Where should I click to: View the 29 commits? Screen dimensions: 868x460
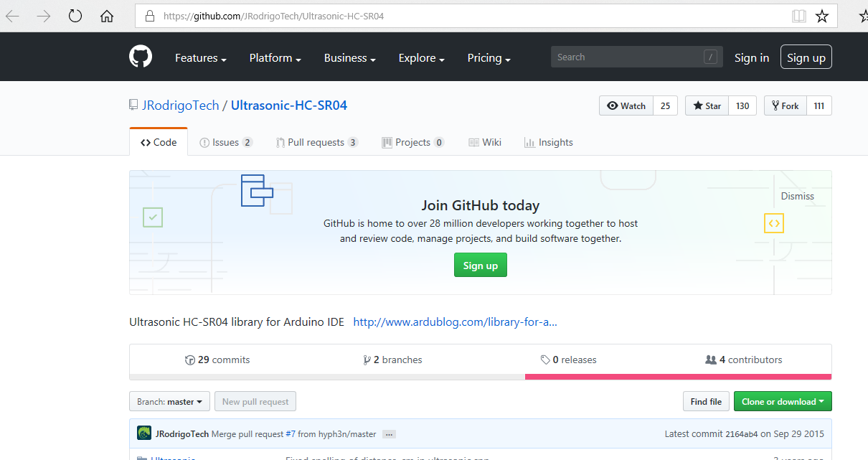[x=217, y=360]
